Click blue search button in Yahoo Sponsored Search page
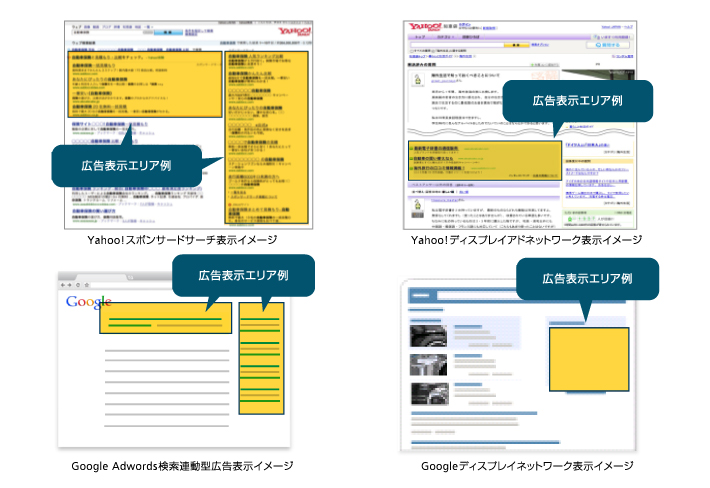 click(168, 33)
